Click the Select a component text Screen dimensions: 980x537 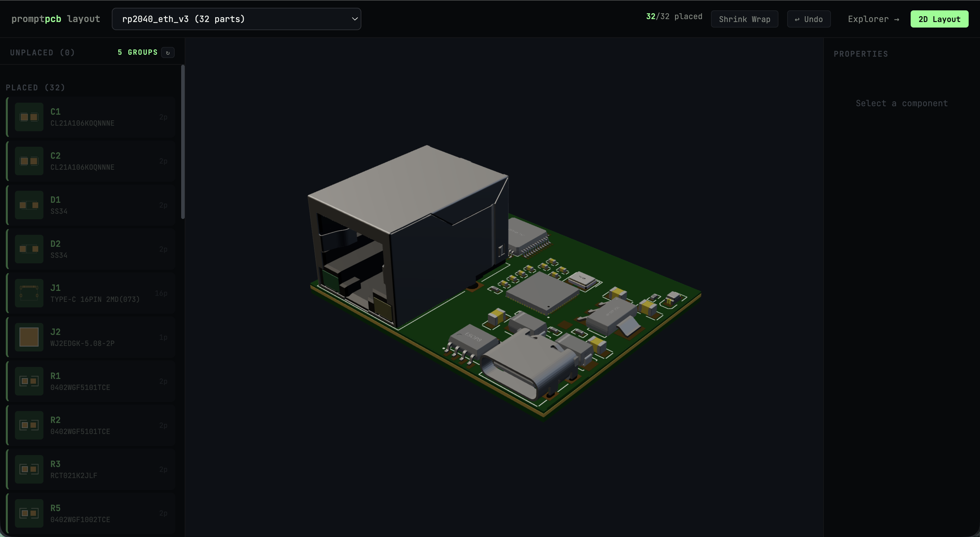902,103
